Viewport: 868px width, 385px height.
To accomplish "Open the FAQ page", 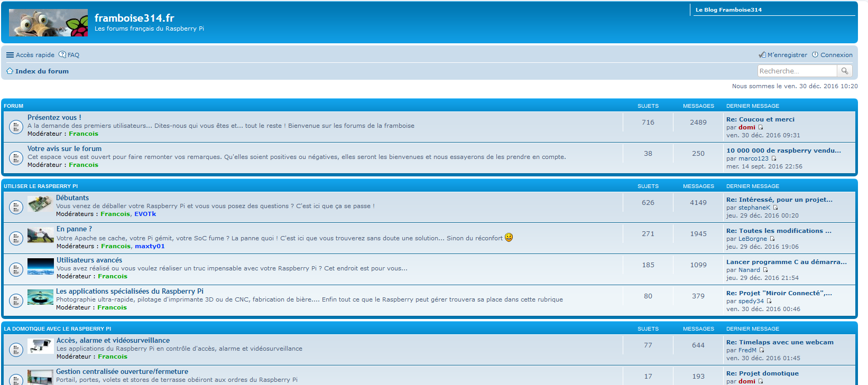I will click(69, 55).
